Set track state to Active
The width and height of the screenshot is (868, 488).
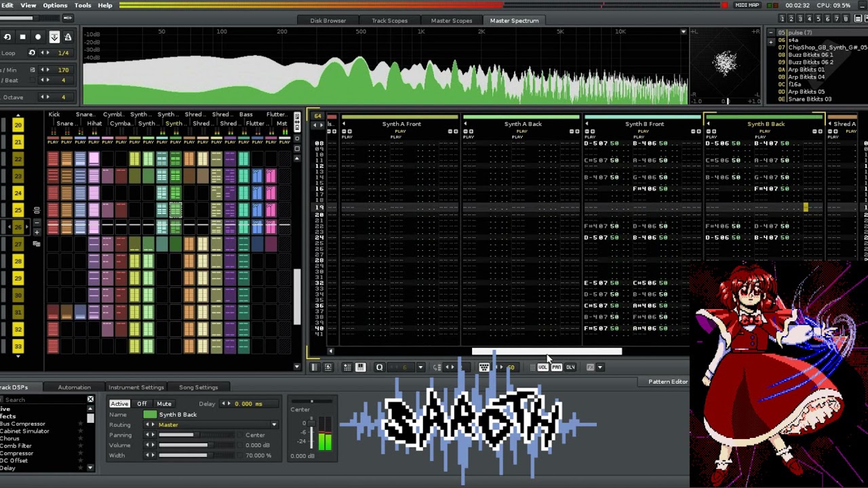click(x=119, y=404)
